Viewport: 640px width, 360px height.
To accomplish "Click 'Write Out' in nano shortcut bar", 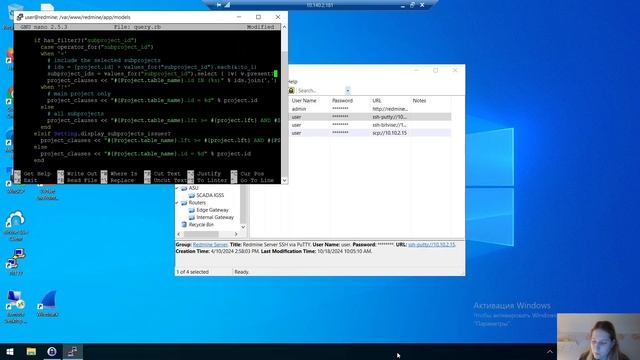I will pos(82,174).
